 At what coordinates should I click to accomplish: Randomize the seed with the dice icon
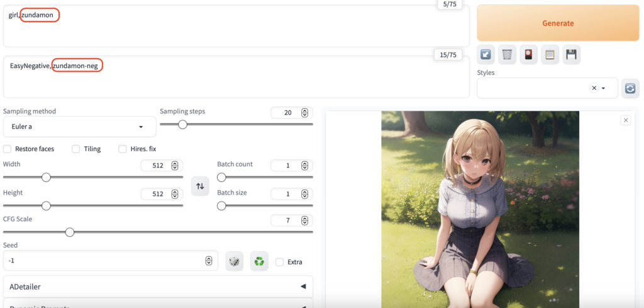pos(234,261)
